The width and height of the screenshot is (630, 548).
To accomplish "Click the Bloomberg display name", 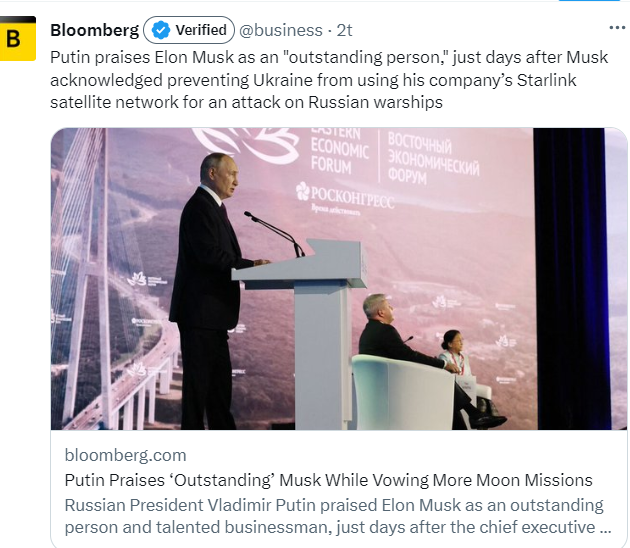I will tap(94, 31).
